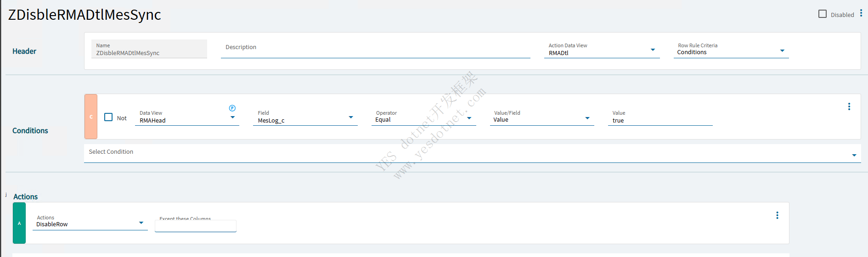Check the Not checkbox in condition
This screenshot has height=257, width=868.
pos(108,117)
